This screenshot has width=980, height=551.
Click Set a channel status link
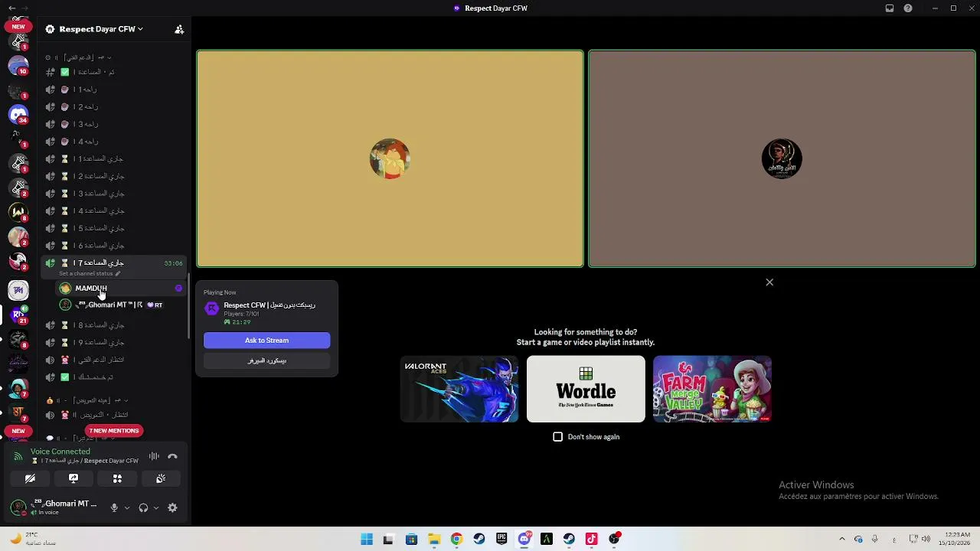coord(90,273)
